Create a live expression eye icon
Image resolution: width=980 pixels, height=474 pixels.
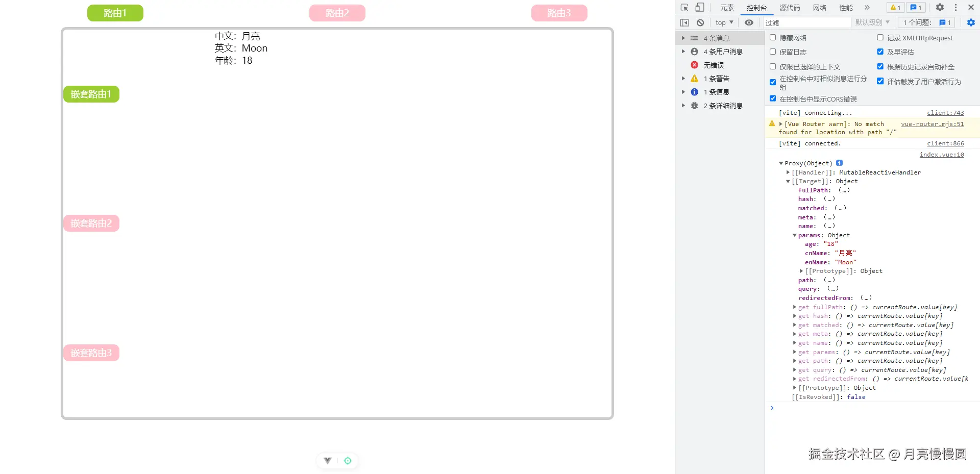pos(749,22)
